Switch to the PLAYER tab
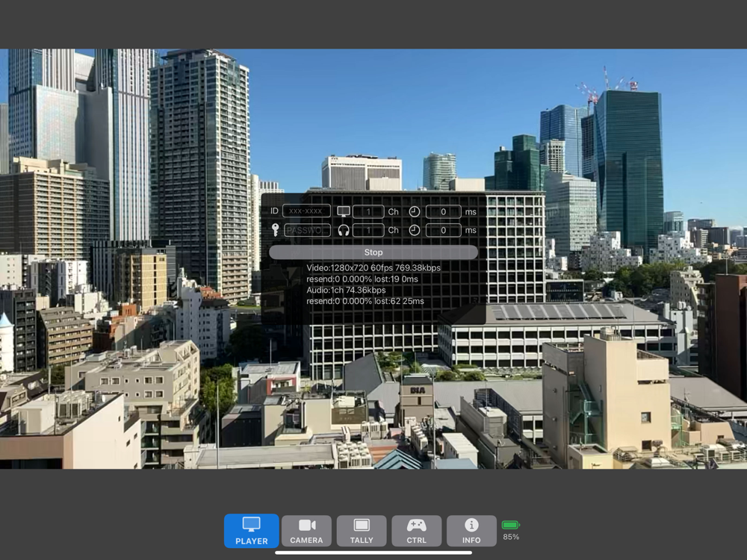 tap(252, 530)
